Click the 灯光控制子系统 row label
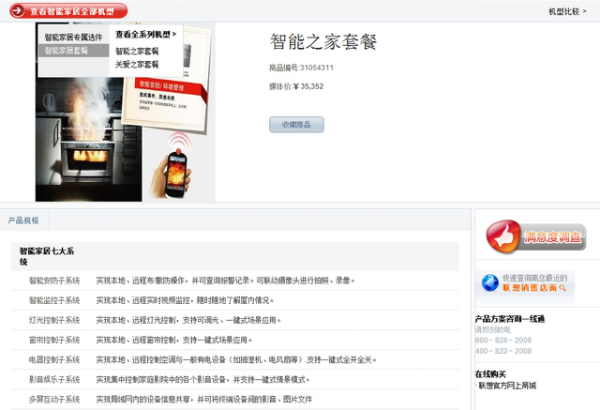This screenshot has height=410, width=600. (x=54, y=320)
